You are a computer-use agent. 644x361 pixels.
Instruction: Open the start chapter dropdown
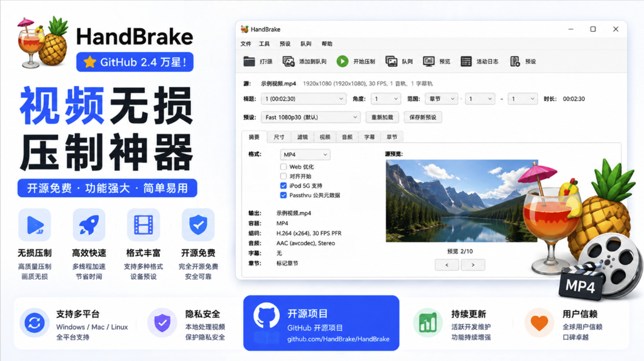480,99
